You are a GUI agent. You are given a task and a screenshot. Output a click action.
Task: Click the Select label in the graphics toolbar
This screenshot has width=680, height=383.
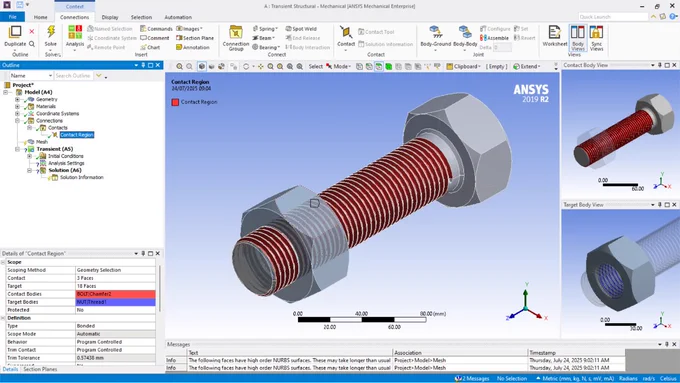pos(315,66)
